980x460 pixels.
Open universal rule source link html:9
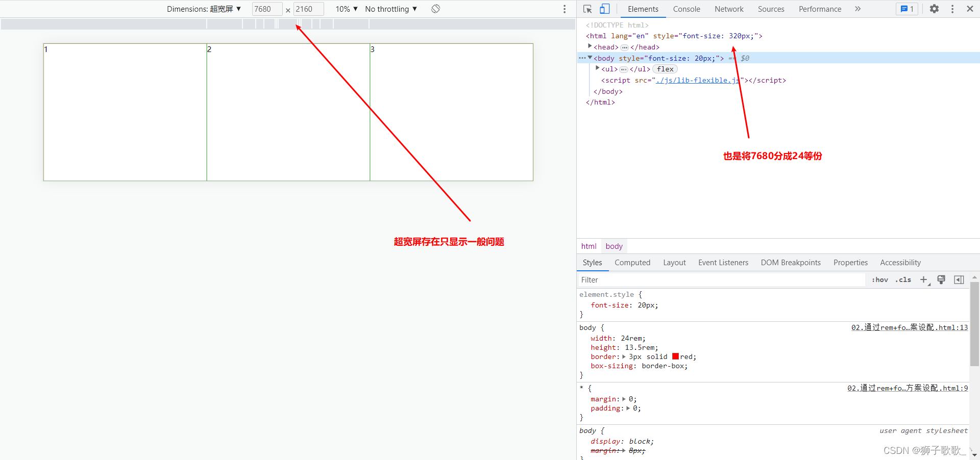click(x=908, y=388)
